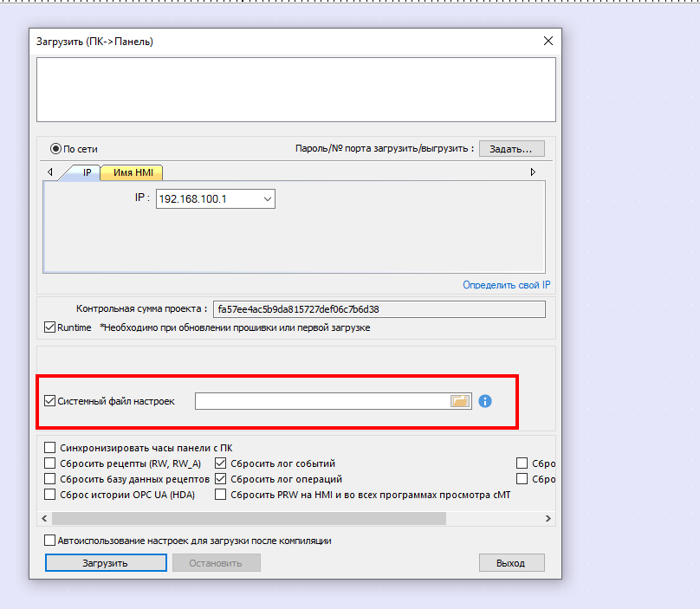Click the blue info icon
Viewport: 700px width, 609px height.
[485, 401]
